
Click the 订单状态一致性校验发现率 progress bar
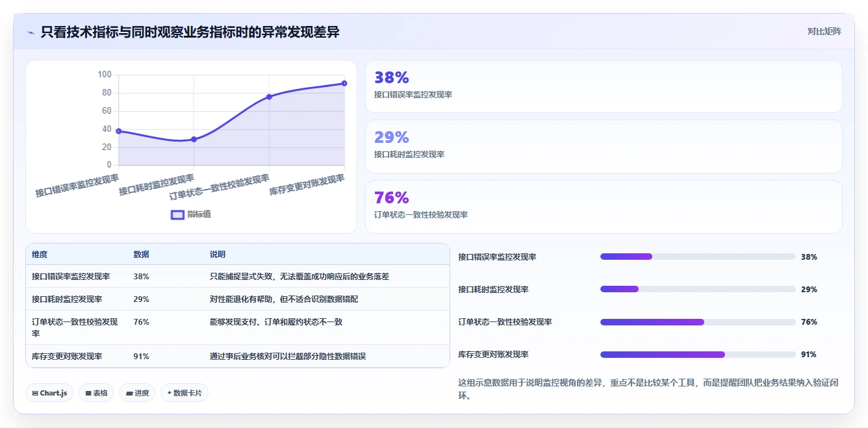point(698,321)
